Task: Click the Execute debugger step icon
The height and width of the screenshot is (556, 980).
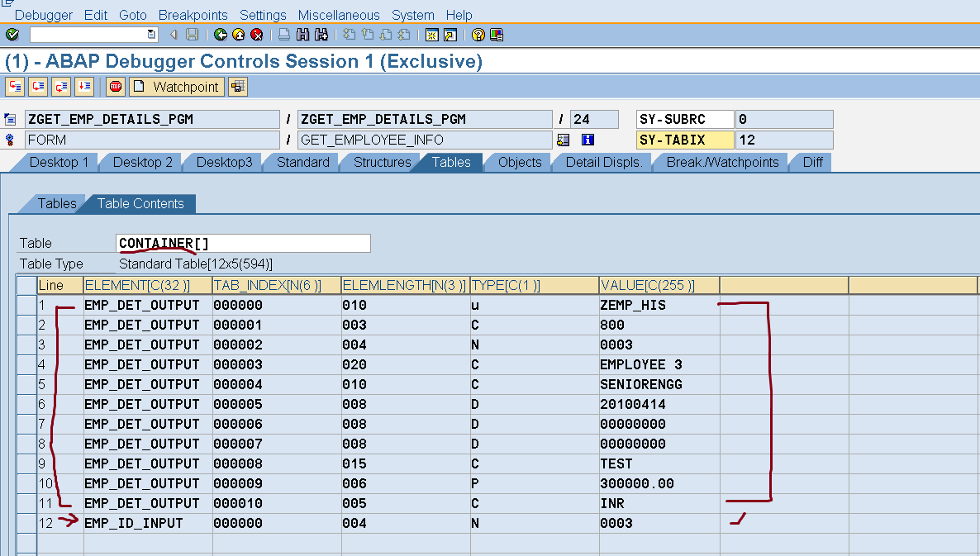Action: point(37,86)
